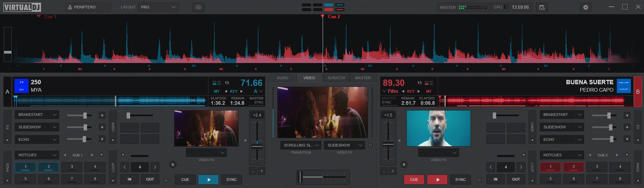Trigger deck B hotcue pad 2

[574, 167]
